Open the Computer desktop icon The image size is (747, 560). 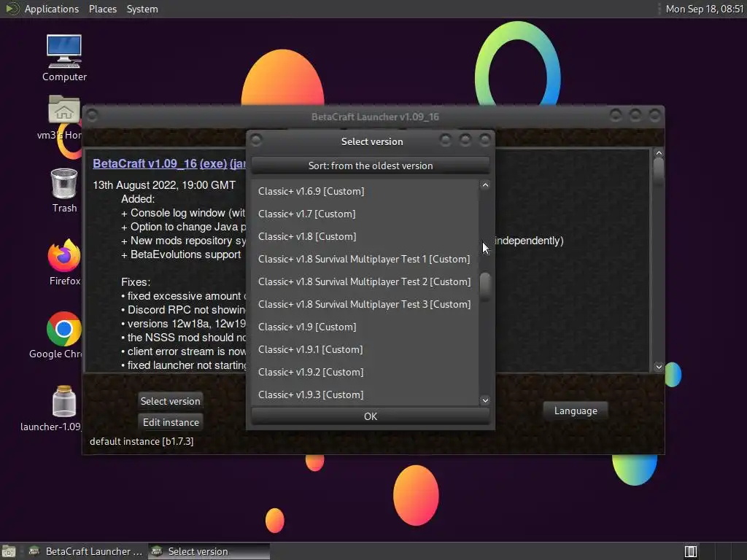(x=64, y=57)
